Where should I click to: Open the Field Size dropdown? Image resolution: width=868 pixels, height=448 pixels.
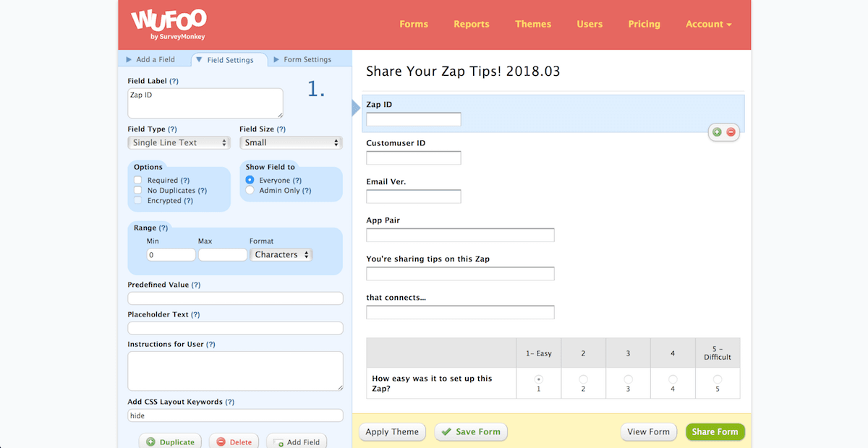click(290, 142)
